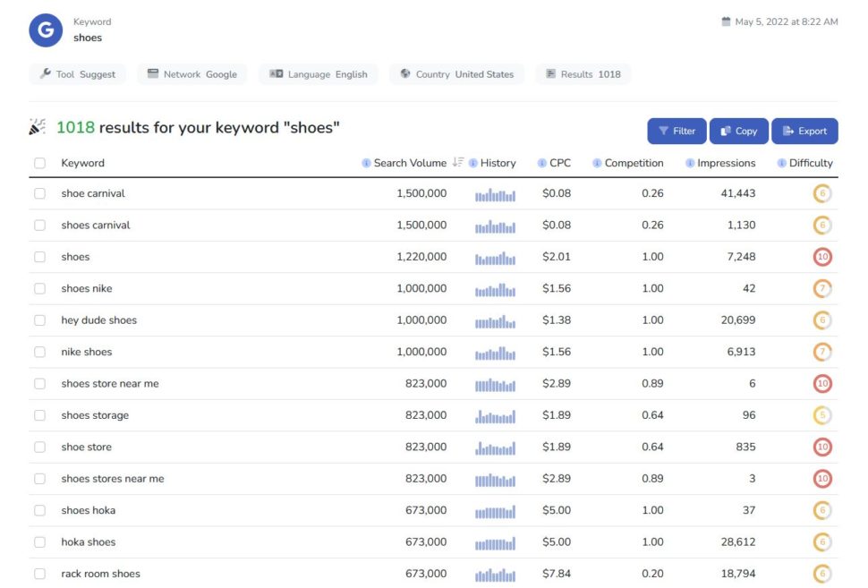Open history chart for shoes nike
868x588 pixels.
click(x=495, y=290)
